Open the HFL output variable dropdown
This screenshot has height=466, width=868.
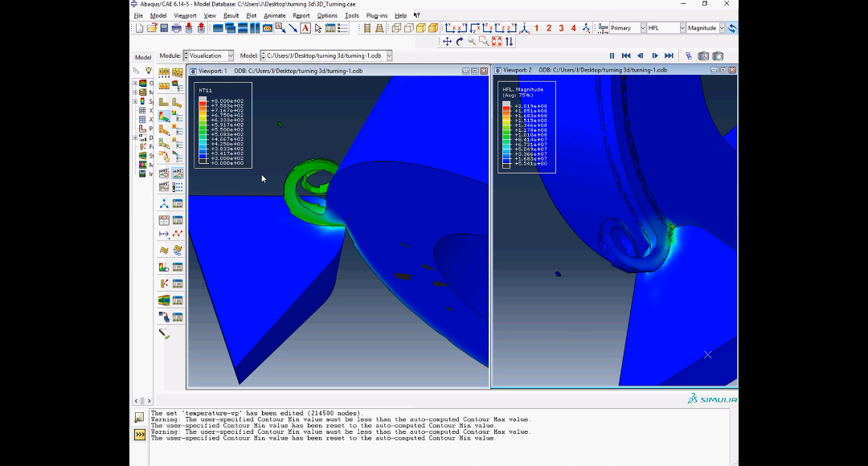(x=682, y=27)
